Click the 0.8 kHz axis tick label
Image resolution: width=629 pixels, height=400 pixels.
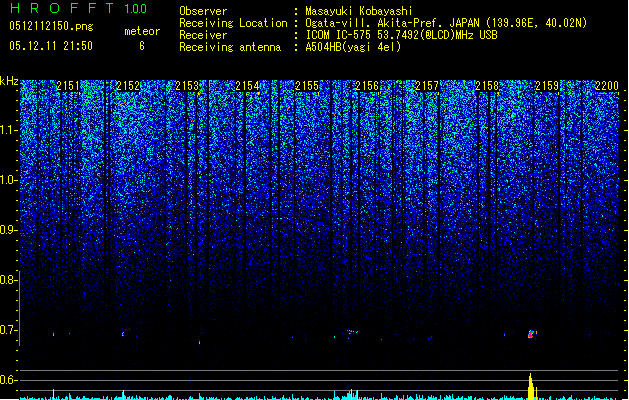click(x=9, y=280)
